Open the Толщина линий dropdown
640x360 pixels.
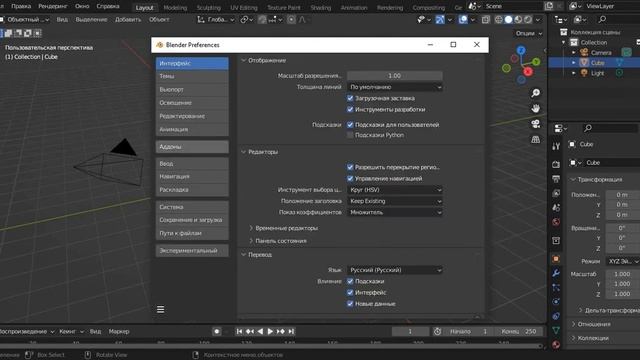395,87
